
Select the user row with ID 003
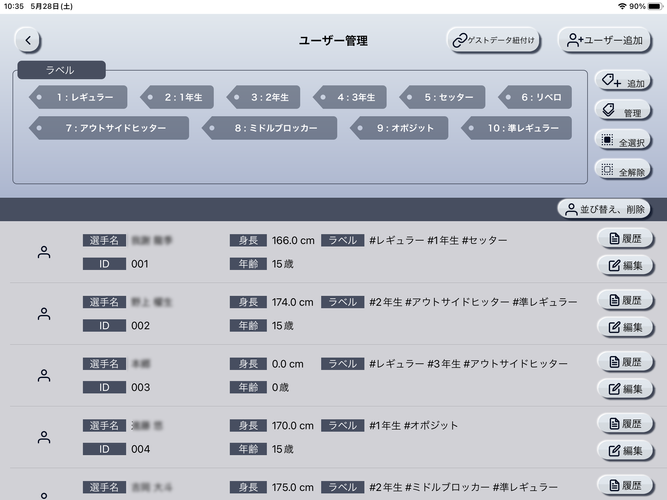(x=300, y=375)
